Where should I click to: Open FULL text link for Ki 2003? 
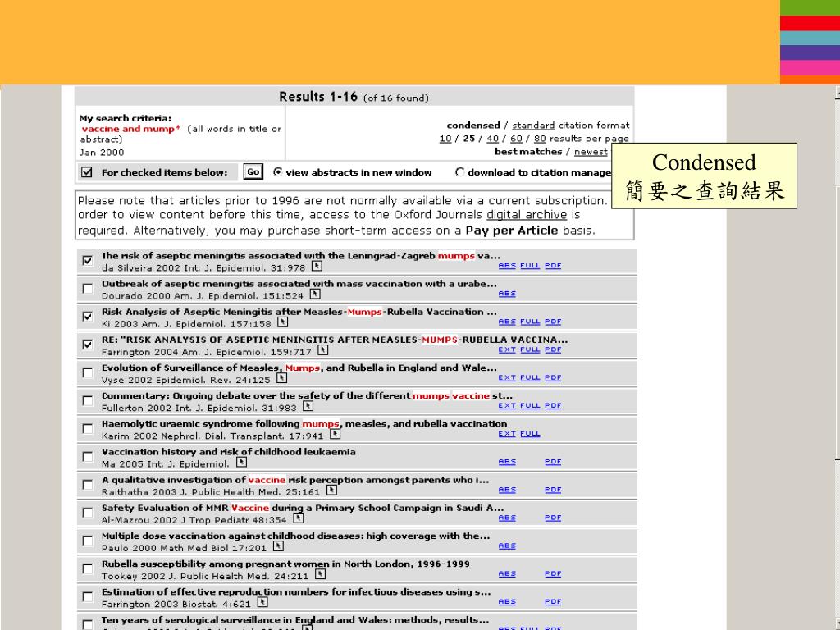530,322
